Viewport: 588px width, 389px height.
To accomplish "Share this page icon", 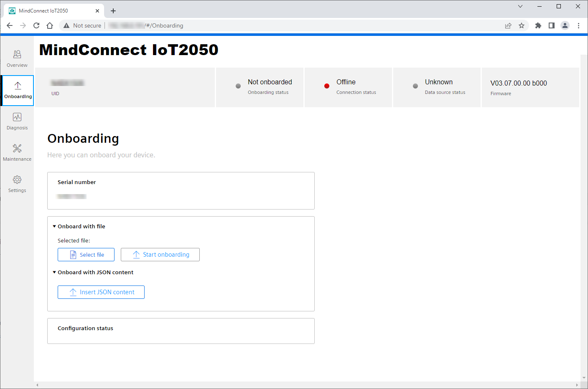I will (x=508, y=25).
